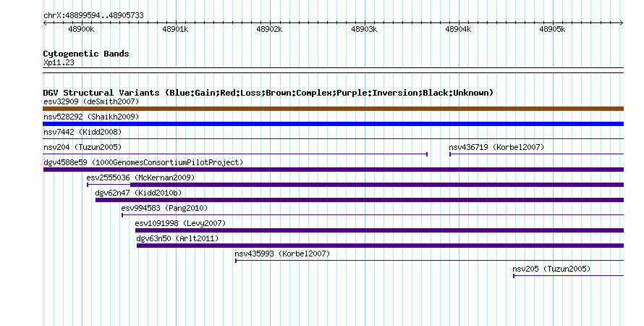Click the 48904k ruler tick label

pos(458,29)
